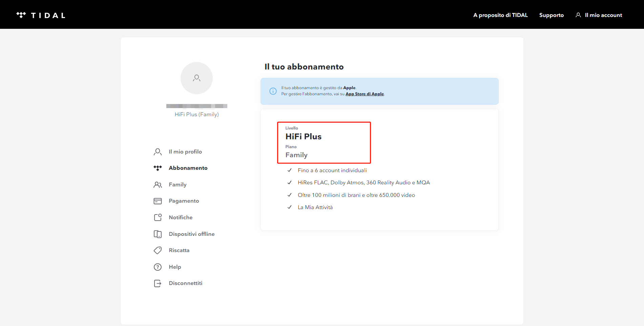Click the Oltre 100 milioni di brani line
Screen dimensions: 644x326
point(356,195)
